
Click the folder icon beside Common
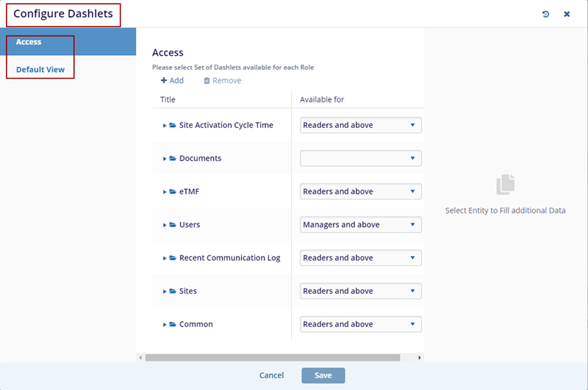point(173,325)
